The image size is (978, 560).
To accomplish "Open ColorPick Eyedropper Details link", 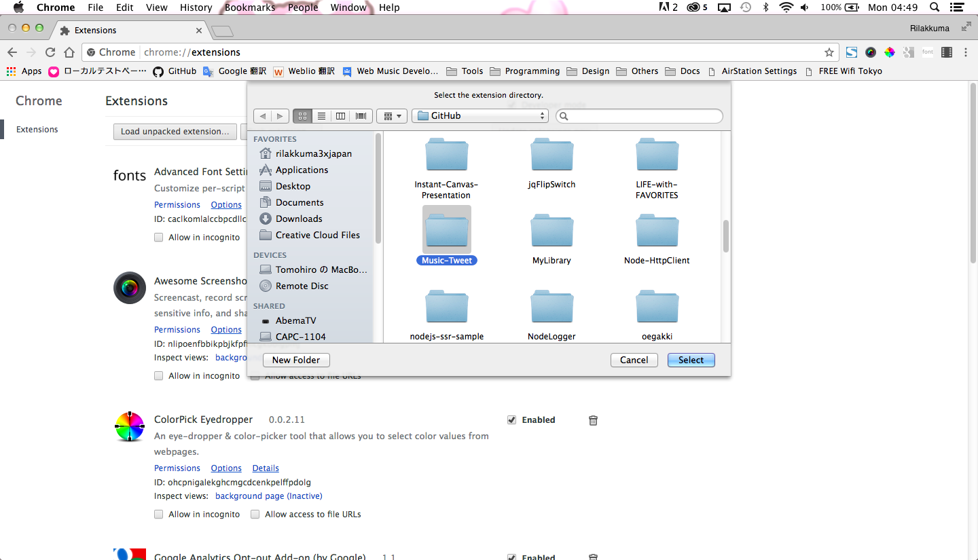I will coord(266,468).
